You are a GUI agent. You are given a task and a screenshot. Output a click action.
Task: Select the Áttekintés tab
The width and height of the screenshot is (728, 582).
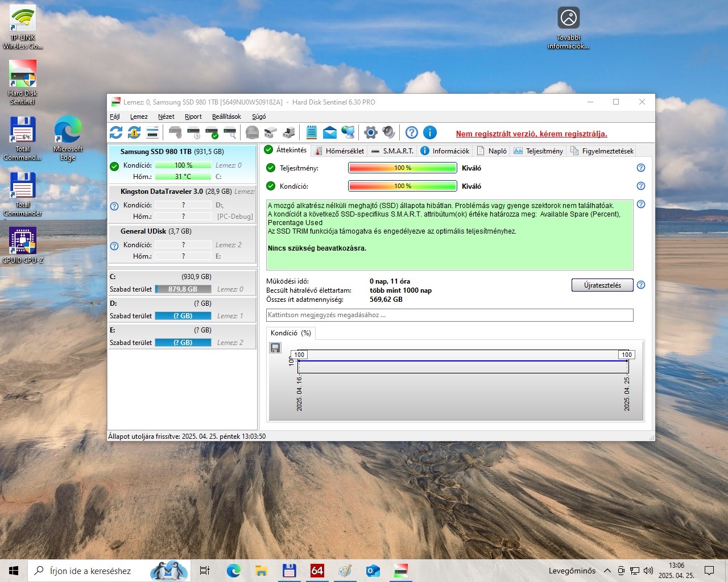point(286,150)
